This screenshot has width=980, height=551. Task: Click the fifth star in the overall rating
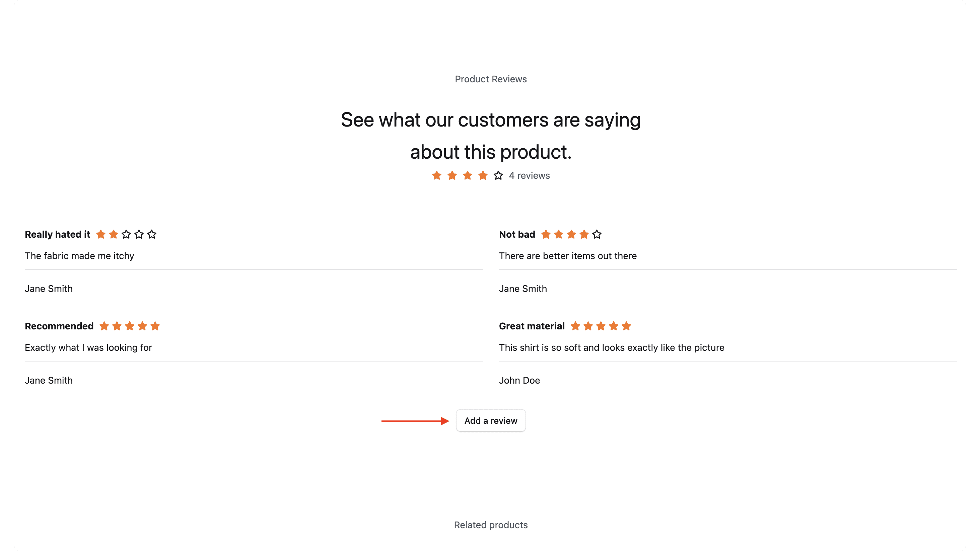click(x=498, y=175)
